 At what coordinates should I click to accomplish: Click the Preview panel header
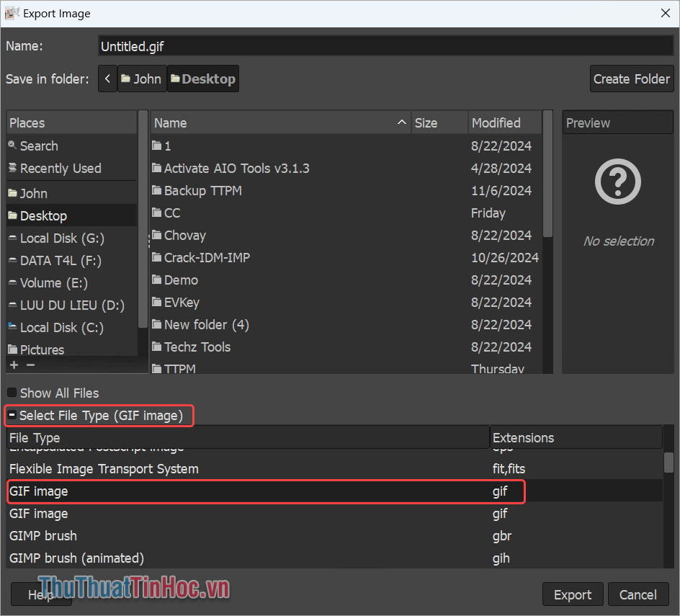pos(617,122)
